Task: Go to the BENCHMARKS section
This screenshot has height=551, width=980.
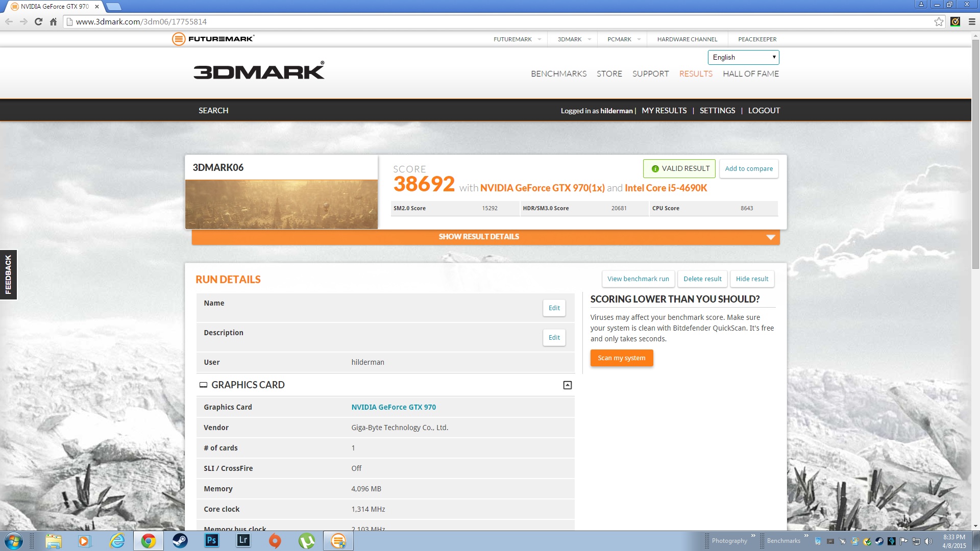Action: tap(558, 74)
